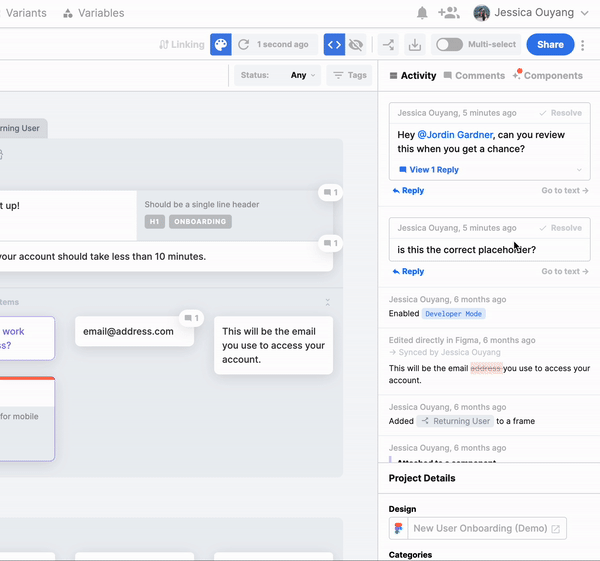Click the Jessica Ouyang avatar

pos(481,13)
